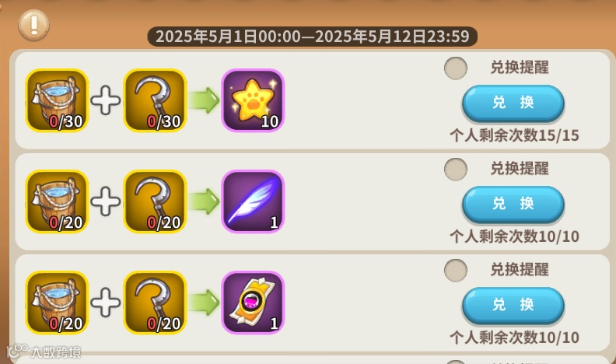Enable 兑换提醒 for the star reward
Image resolution: width=616 pixels, height=364 pixels.
pos(456,68)
